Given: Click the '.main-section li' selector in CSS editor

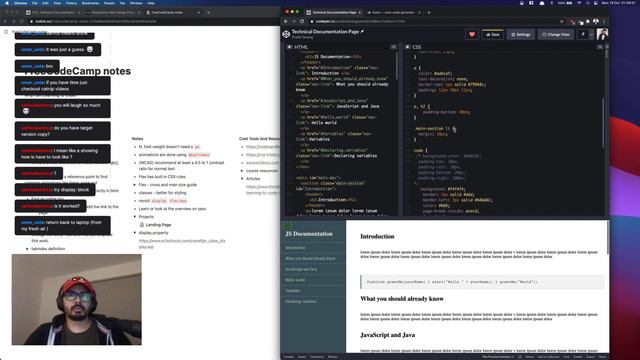Looking at the screenshot, I should pos(433,128).
